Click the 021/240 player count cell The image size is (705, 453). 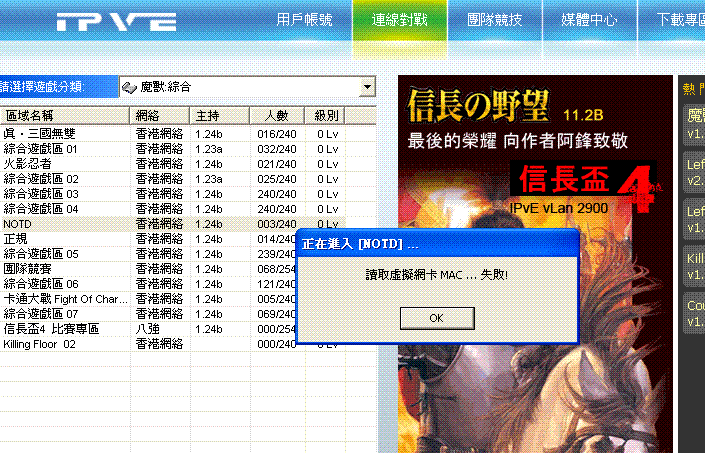tap(277, 164)
